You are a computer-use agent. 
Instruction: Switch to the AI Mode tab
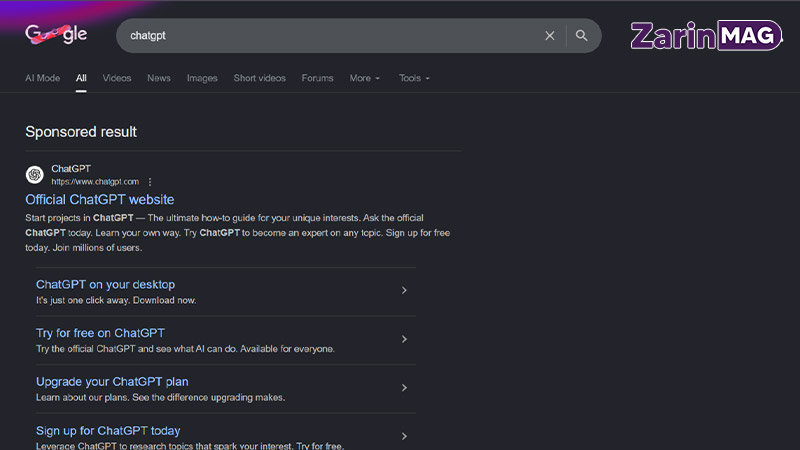(42, 78)
